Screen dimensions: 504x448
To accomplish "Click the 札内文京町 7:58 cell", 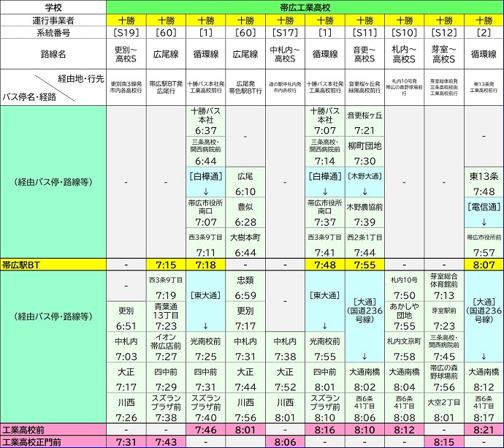I will pos(405,347).
